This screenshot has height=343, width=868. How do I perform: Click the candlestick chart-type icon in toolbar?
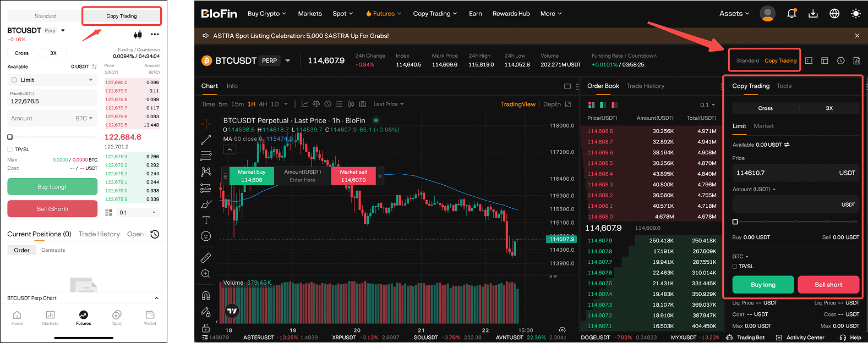(351, 104)
